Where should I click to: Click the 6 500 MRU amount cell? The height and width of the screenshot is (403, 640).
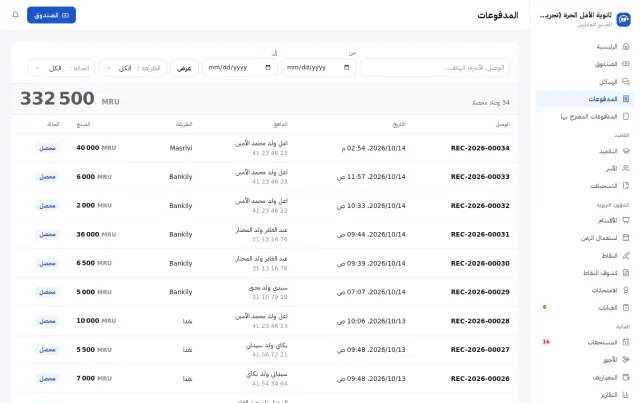pos(94,263)
